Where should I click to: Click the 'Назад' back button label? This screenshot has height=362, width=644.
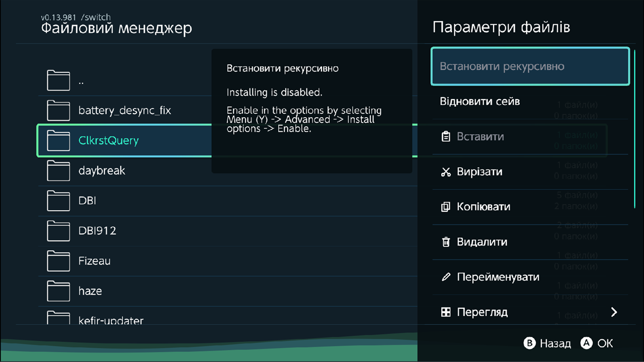(x=555, y=343)
